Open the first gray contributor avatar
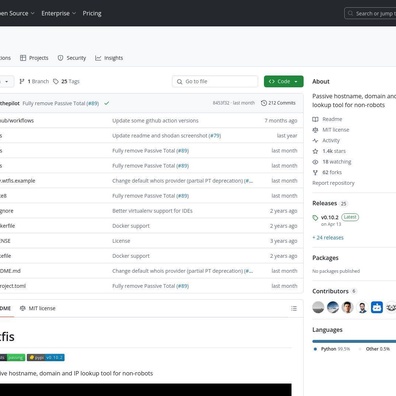 click(318, 307)
